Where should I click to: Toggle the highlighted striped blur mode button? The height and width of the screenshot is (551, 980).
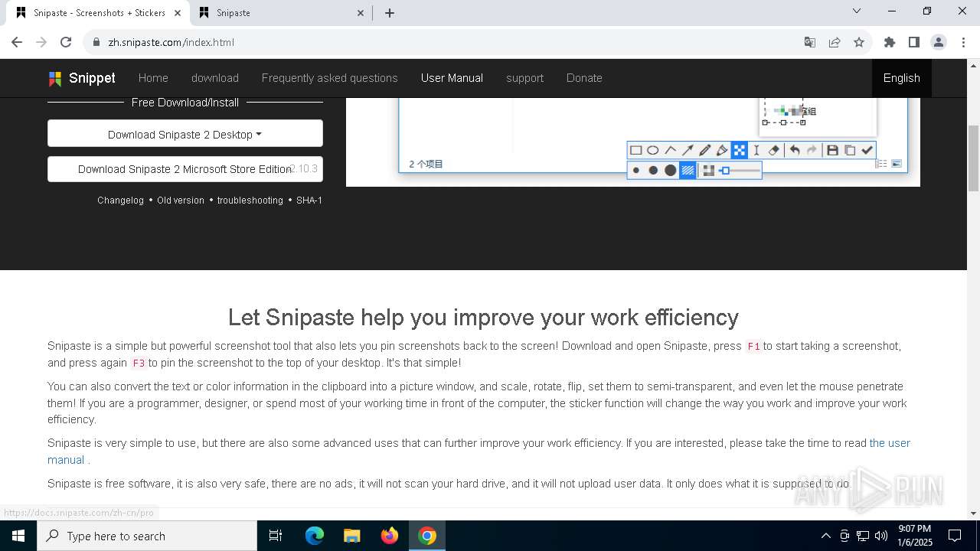[688, 171]
